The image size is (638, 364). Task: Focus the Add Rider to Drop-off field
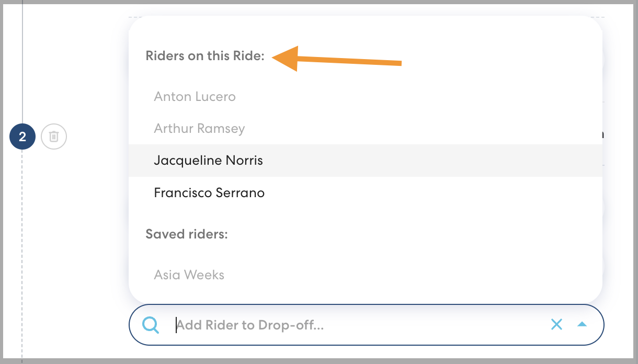coord(356,325)
